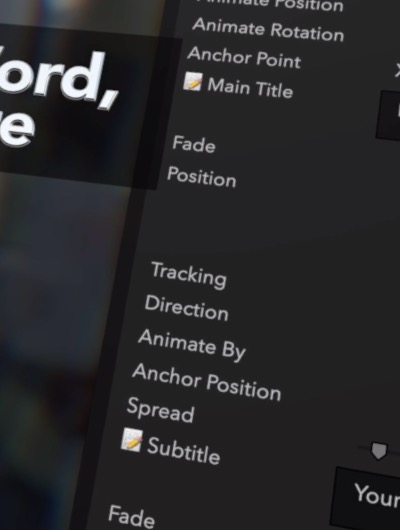Open the Anchor Position parameter row
The width and height of the screenshot is (400, 530).
[207, 382]
